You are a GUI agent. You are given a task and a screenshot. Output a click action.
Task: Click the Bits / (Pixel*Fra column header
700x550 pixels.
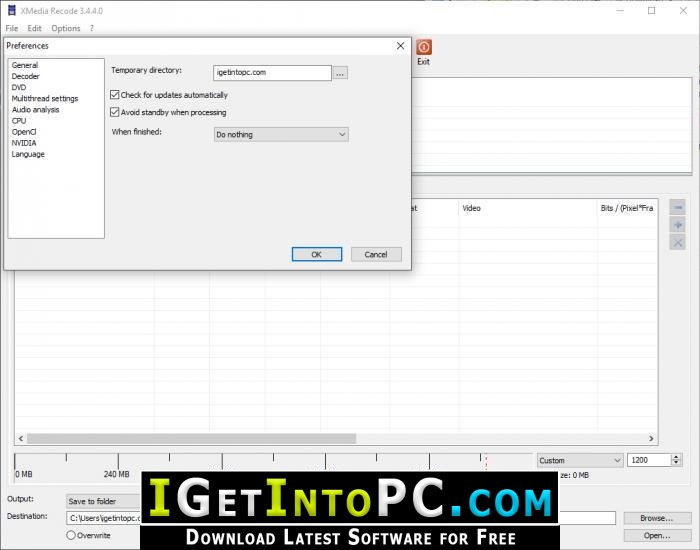point(627,208)
